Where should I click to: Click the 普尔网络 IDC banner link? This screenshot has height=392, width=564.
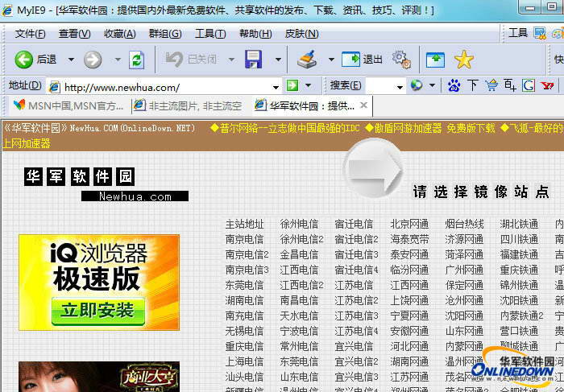[285, 128]
